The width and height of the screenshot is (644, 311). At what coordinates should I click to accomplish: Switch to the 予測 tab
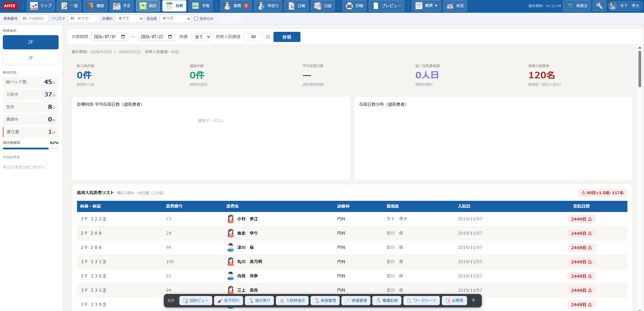[x=201, y=6]
